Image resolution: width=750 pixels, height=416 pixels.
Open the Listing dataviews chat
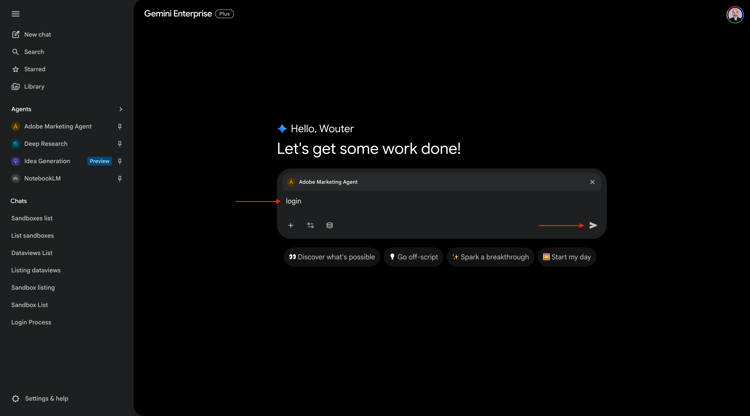[x=36, y=270]
